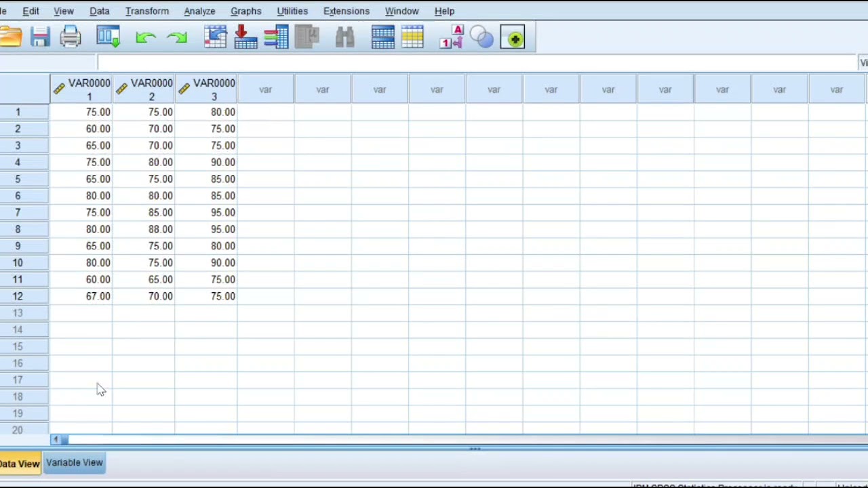Open the Help menu
Viewport: 868px width, 488px height.
pos(444,11)
